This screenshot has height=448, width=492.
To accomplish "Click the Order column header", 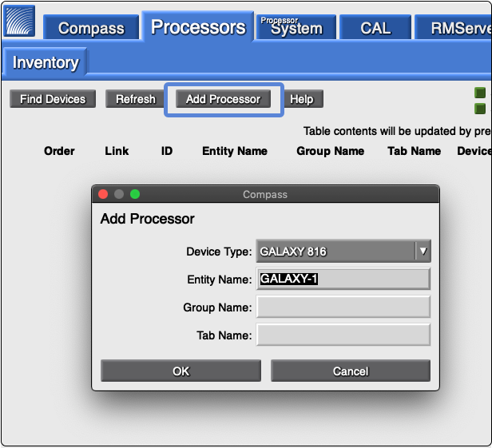I will (59, 151).
